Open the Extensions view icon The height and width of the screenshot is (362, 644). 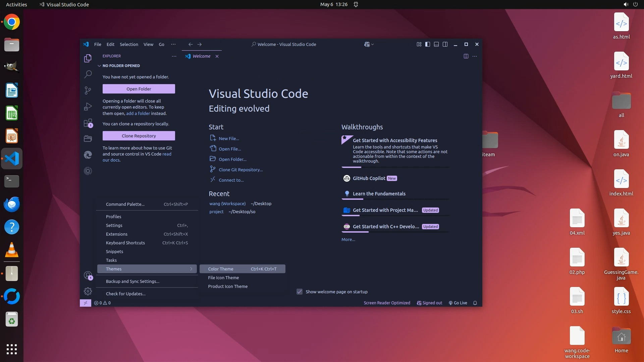pyautogui.click(x=88, y=123)
